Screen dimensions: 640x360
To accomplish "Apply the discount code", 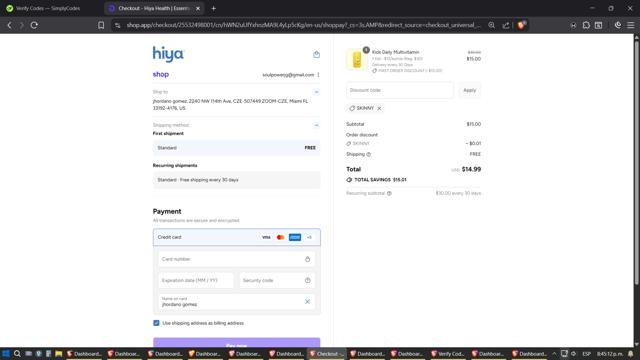I will click(469, 90).
